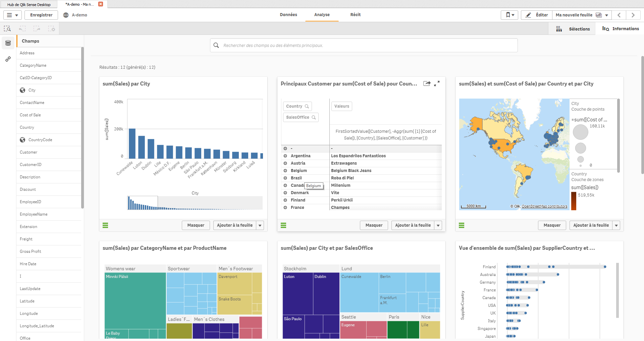Switch to the Récit tab
The width and height of the screenshot is (644, 341).
(356, 15)
